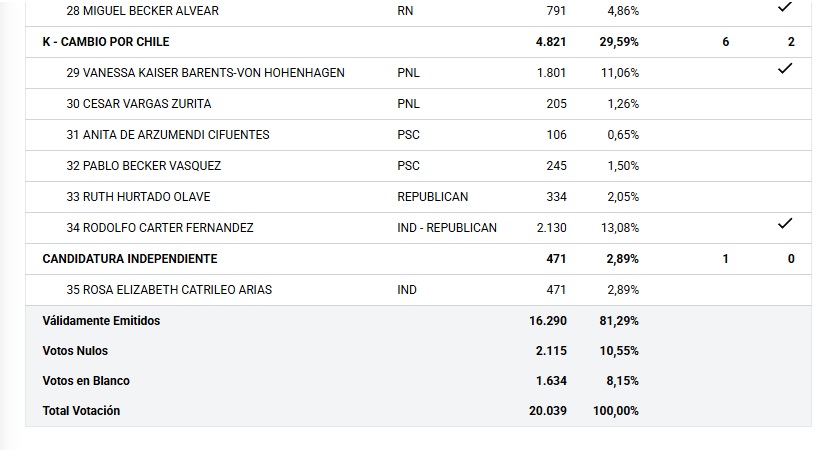This screenshot has height=450, width=816.
Task: Click candidate 35 Rosa Elizabeth Catrileo Arias
Action: 169,290
